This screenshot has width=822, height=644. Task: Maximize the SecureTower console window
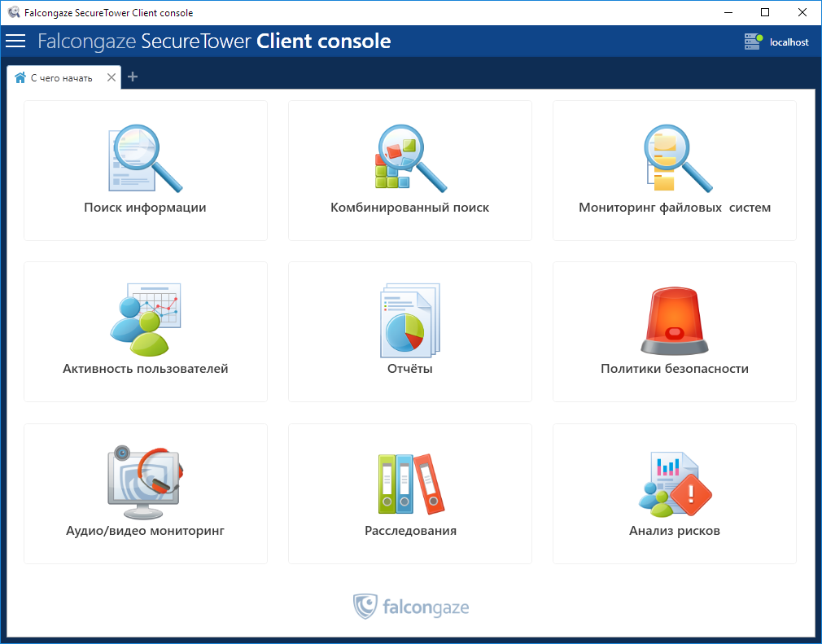pyautogui.click(x=765, y=12)
